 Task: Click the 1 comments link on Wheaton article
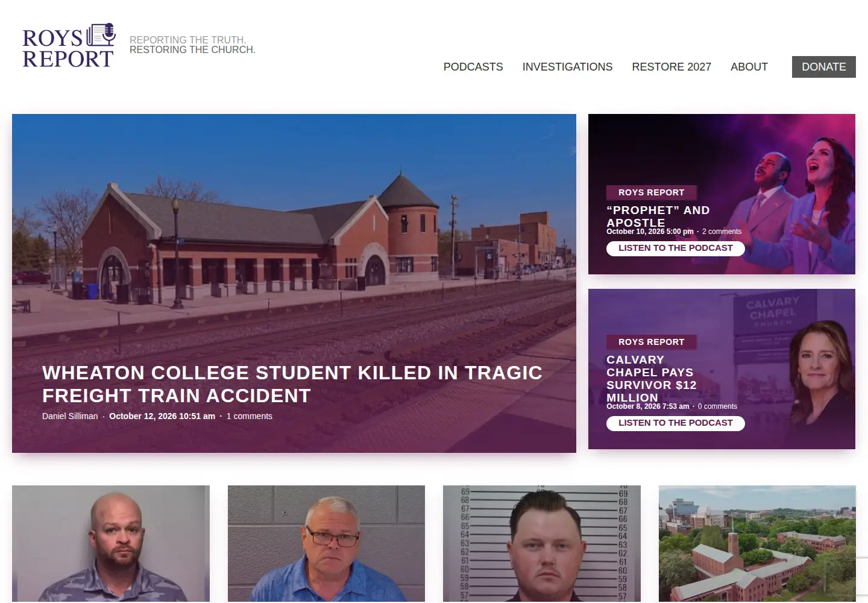tap(250, 416)
